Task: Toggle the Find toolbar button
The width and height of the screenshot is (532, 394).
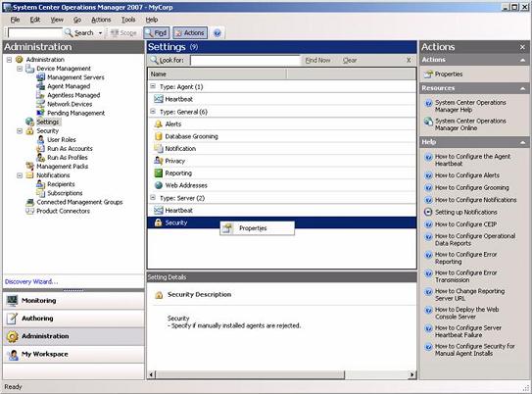Action: click(x=156, y=33)
